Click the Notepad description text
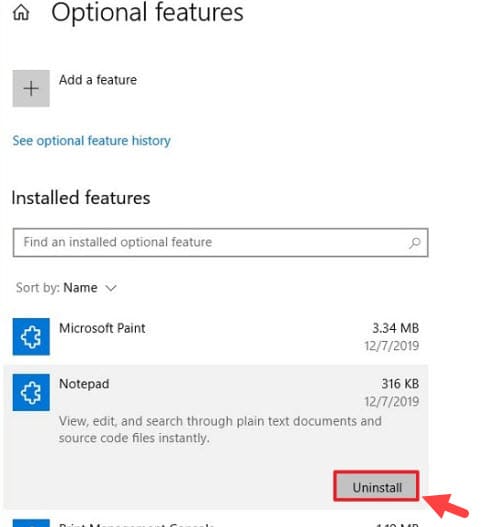The width and height of the screenshot is (487, 527). (x=220, y=430)
